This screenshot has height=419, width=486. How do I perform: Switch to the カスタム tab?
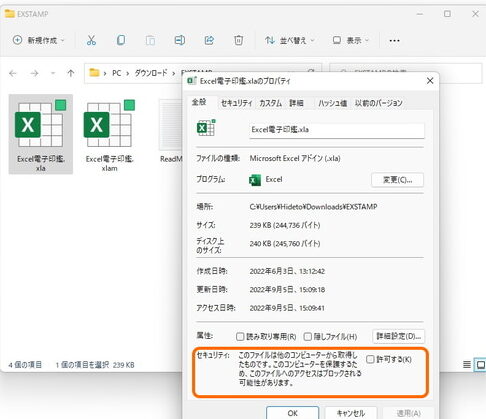pos(270,103)
